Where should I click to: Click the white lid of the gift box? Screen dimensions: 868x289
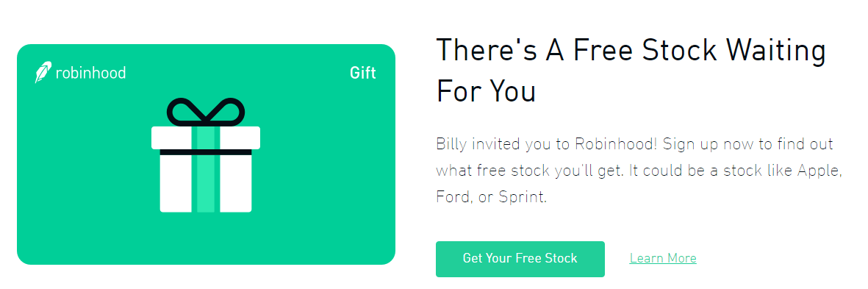pyautogui.click(x=206, y=138)
